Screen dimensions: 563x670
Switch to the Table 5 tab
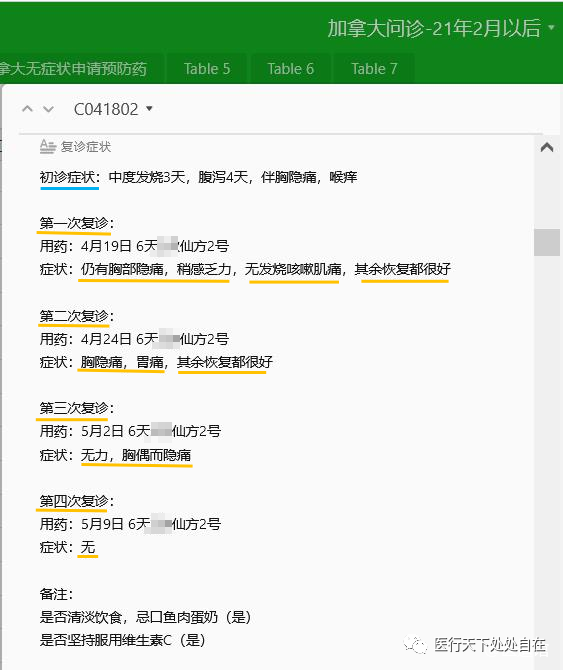(x=207, y=68)
